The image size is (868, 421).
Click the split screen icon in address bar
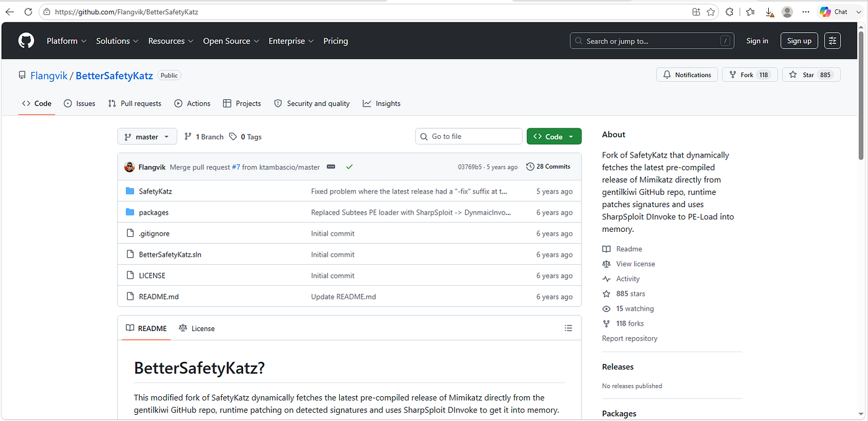pyautogui.click(x=696, y=12)
